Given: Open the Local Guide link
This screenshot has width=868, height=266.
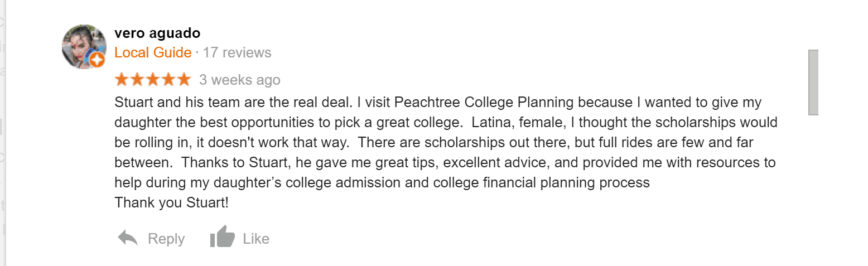Looking at the screenshot, I should click(153, 53).
